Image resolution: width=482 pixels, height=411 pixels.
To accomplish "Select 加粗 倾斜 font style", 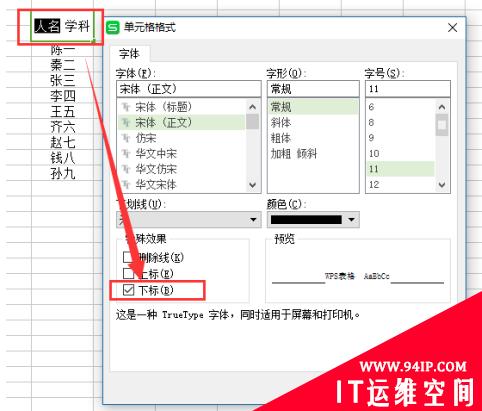I will (313, 154).
